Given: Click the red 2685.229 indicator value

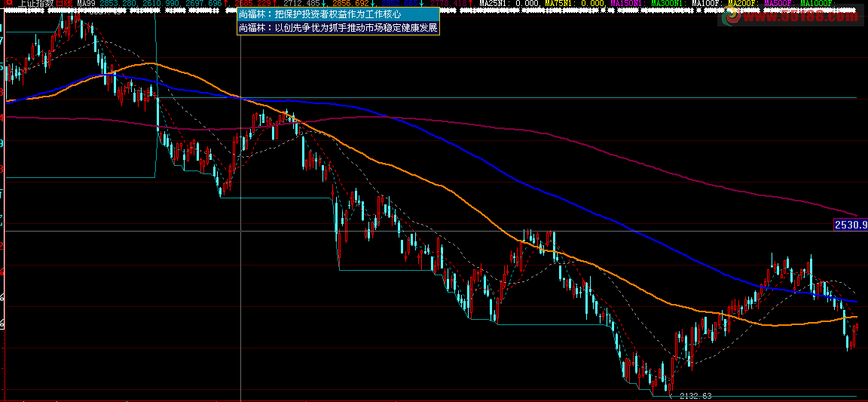Looking at the screenshot, I should pyautogui.click(x=252, y=3).
